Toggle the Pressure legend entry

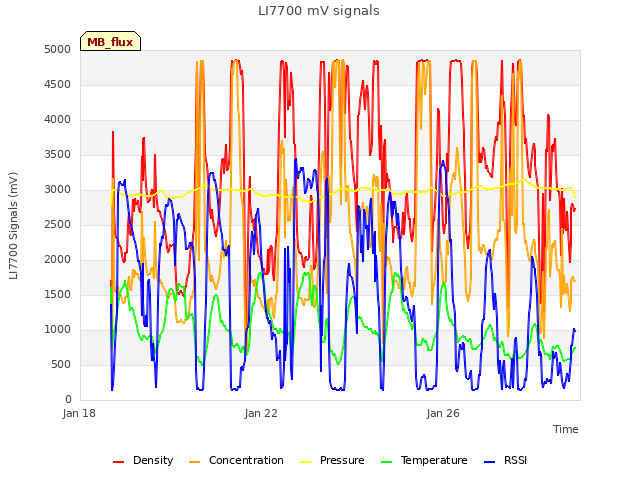pyautogui.click(x=332, y=460)
